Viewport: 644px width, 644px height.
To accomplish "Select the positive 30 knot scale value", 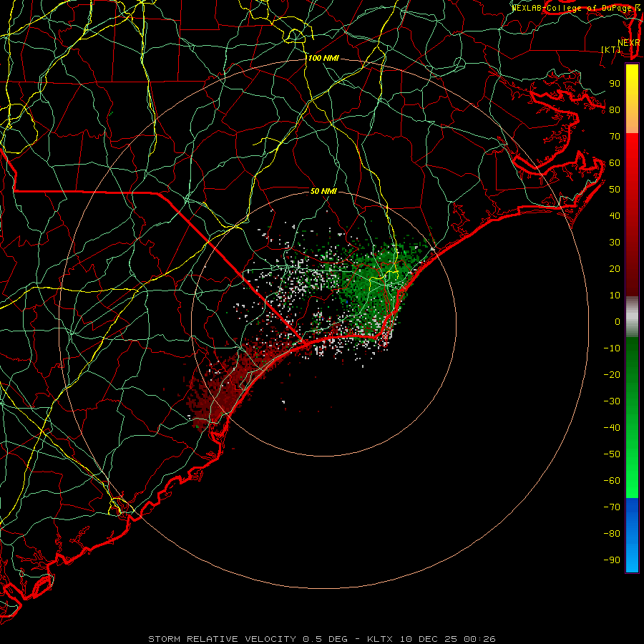I will 615,243.
